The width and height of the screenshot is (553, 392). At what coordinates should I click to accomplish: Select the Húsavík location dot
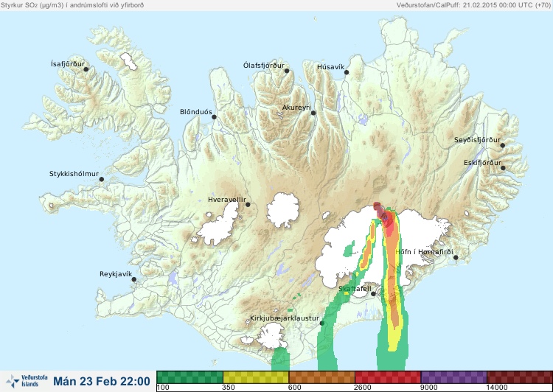tap(347, 72)
